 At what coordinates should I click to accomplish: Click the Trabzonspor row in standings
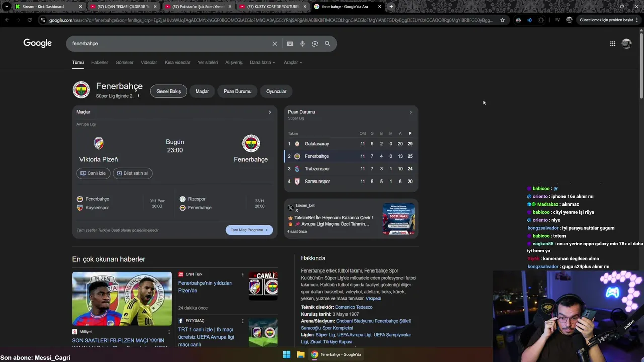click(351, 169)
